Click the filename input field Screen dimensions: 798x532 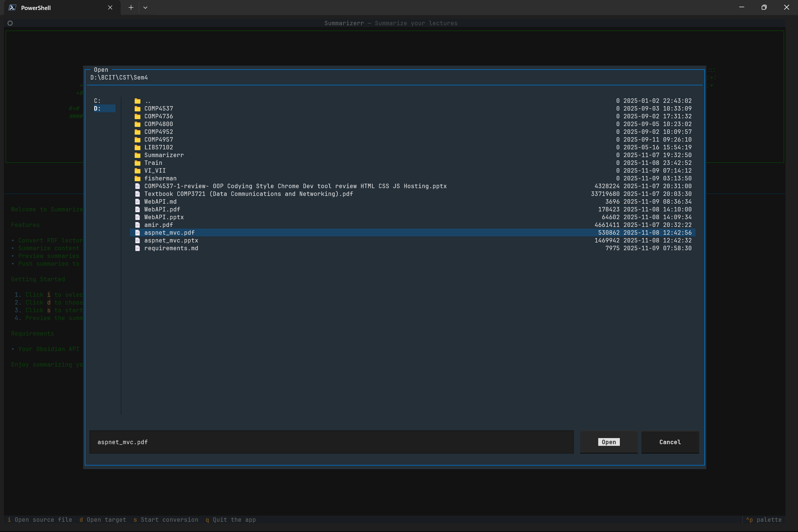pos(331,442)
